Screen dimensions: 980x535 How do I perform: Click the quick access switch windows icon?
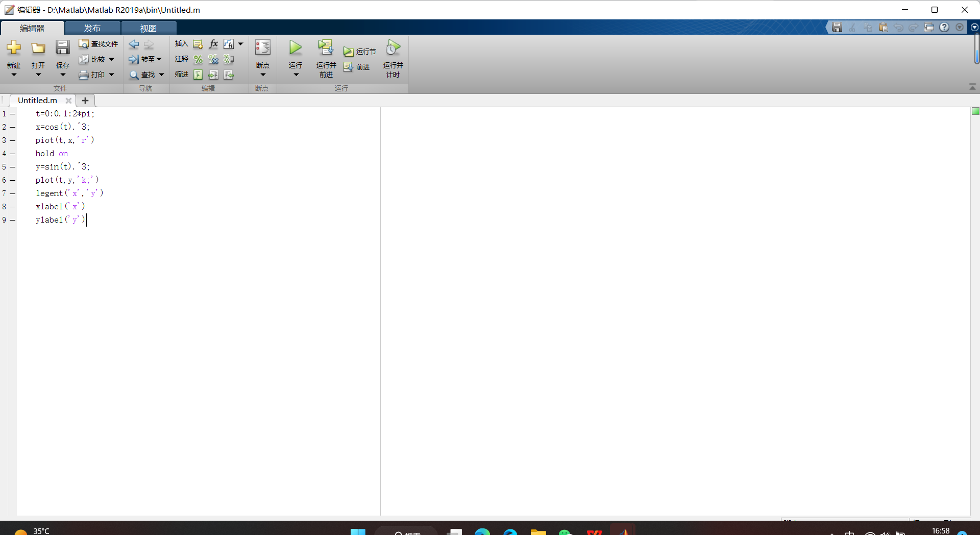pyautogui.click(x=929, y=28)
